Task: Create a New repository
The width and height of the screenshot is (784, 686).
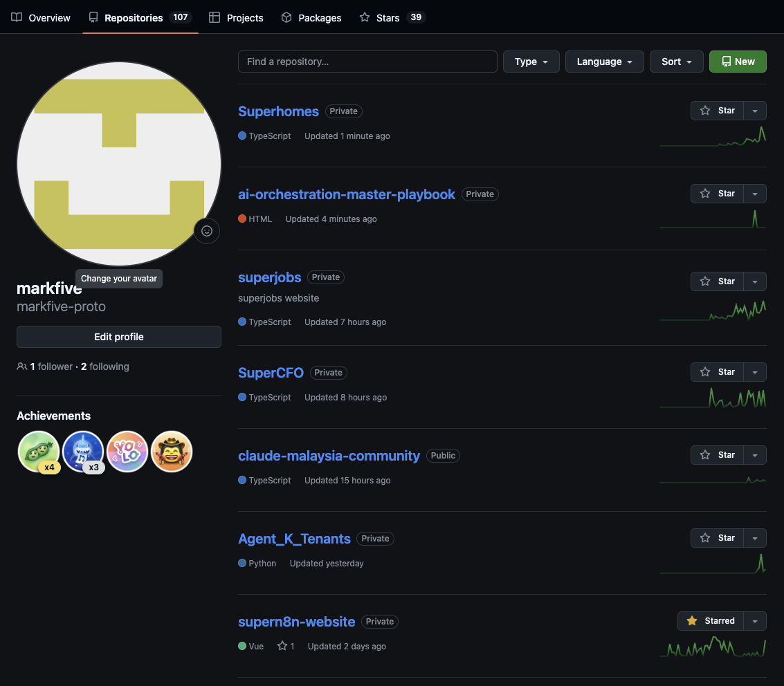Action: pos(738,62)
